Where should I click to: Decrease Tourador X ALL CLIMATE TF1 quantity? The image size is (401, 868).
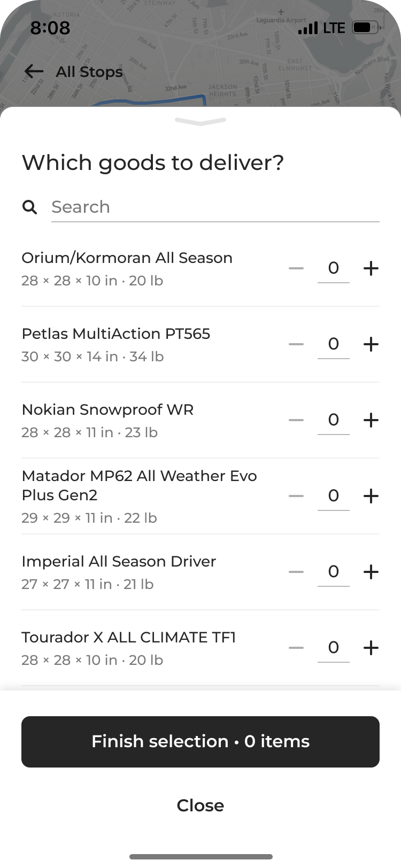[x=296, y=648]
